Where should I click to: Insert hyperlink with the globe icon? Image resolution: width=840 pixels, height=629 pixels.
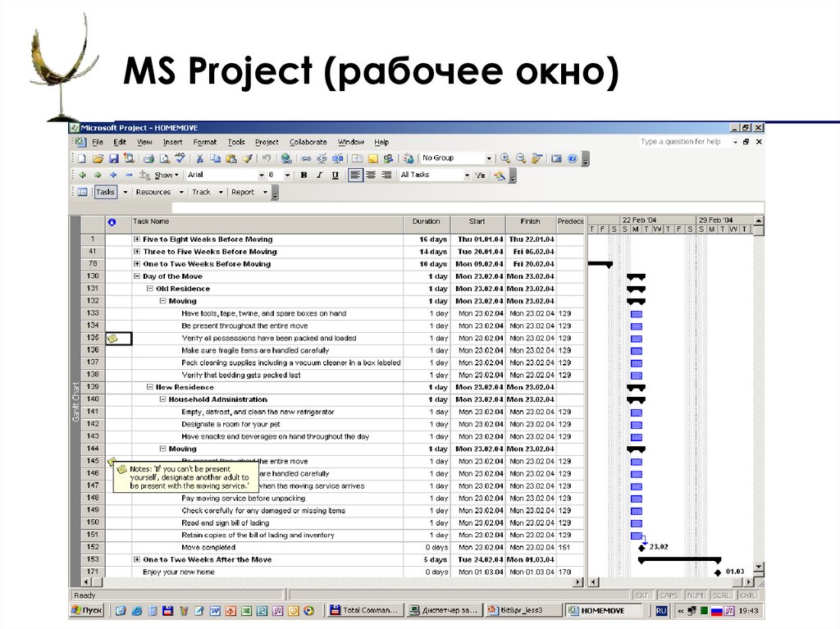pyautogui.click(x=286, y=158)
